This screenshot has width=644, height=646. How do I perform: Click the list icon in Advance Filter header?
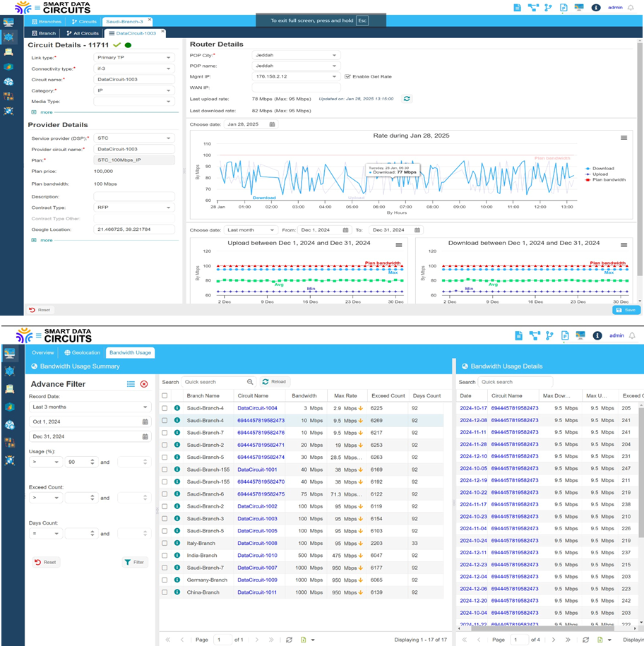click(131, 384)
